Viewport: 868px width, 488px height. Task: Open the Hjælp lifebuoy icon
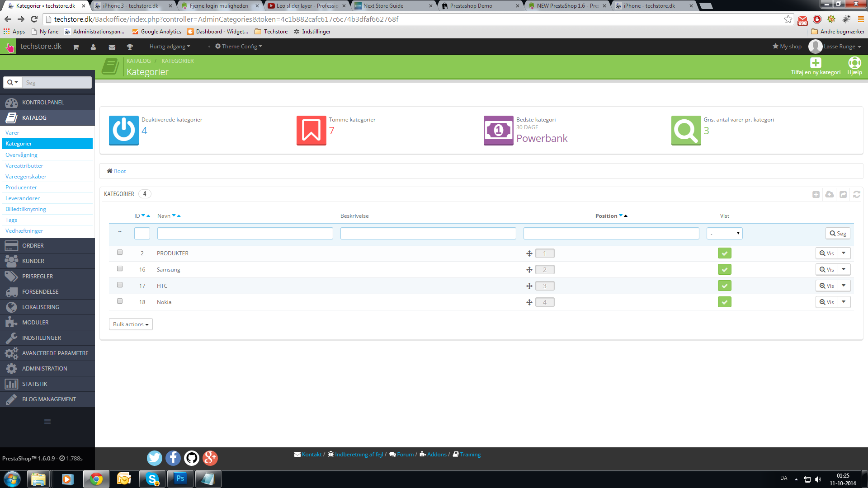tap(854, 63)
